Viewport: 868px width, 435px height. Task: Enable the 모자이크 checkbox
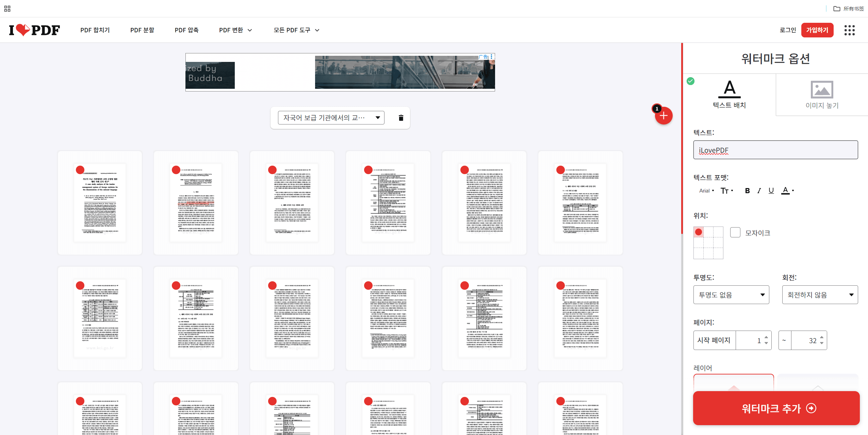coord(735,232)
